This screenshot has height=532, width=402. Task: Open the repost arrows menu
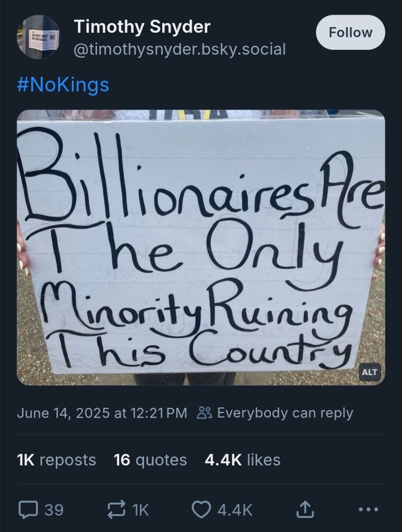pyautogui.click(x=115, y=510)
